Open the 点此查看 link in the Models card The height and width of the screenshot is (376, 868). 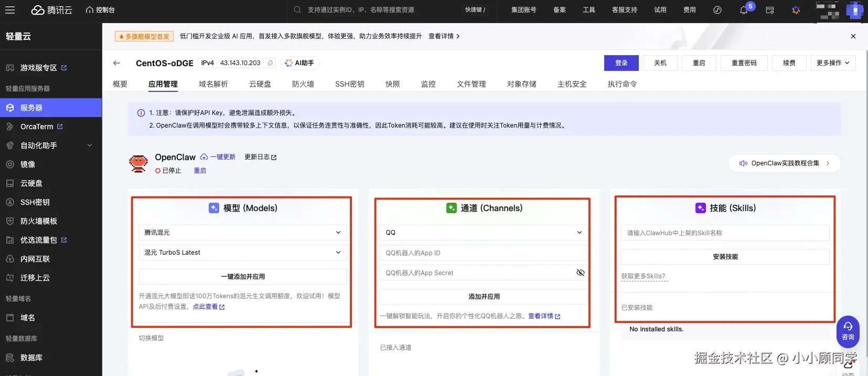click(209, 307)
